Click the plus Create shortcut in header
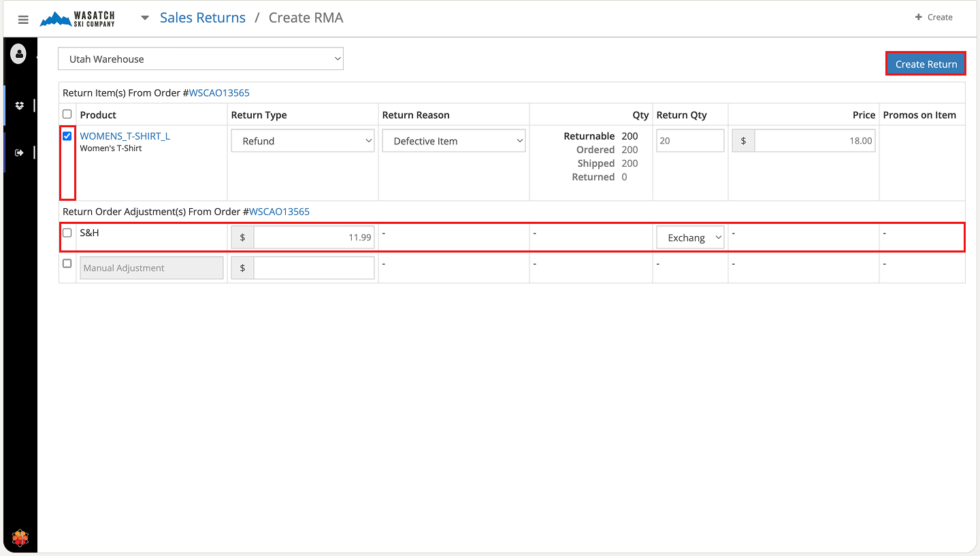The width and height of the screenshot is (980, 556). point(933,17)
